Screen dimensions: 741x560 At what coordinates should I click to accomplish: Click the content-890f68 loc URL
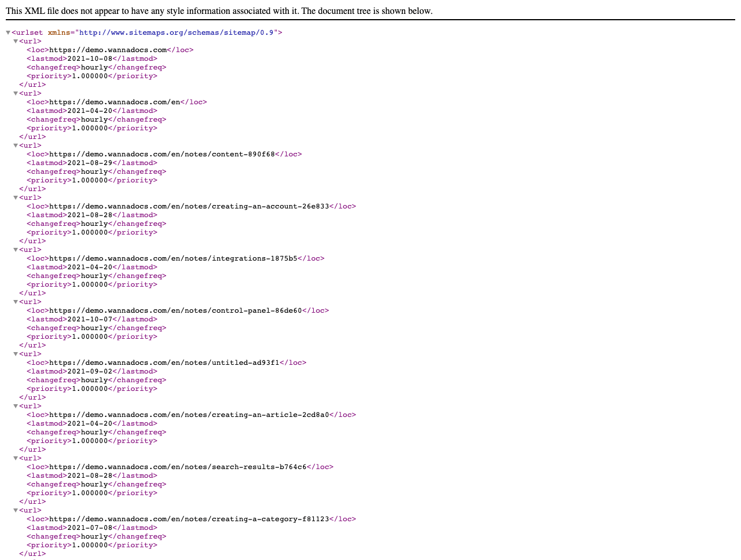click(162, 154)
